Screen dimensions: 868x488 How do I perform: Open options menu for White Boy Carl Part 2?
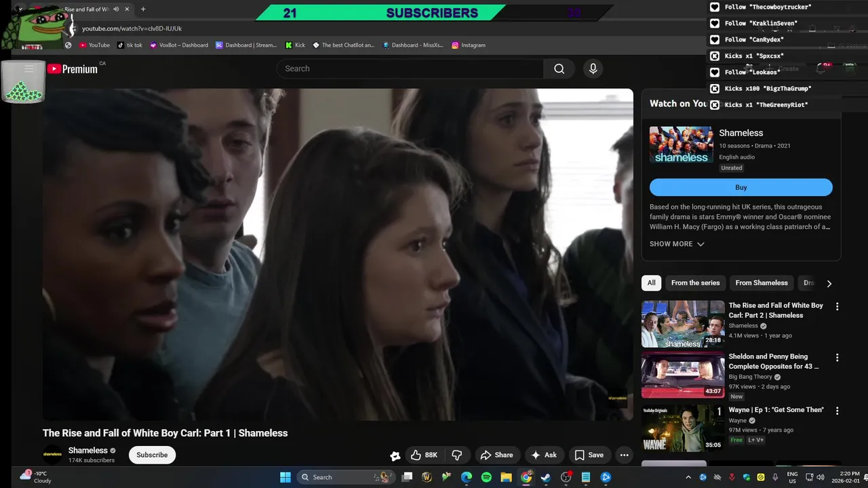[x=837, y=306]
